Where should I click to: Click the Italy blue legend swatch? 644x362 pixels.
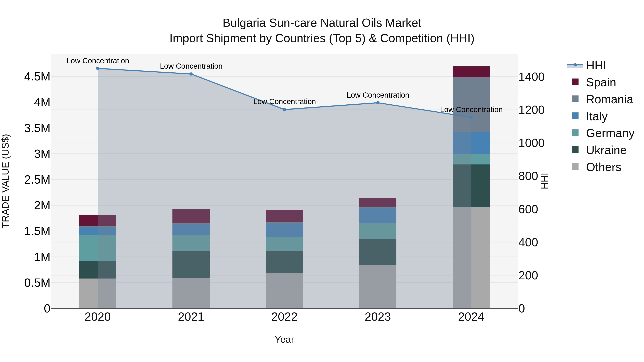coord(575,116)
